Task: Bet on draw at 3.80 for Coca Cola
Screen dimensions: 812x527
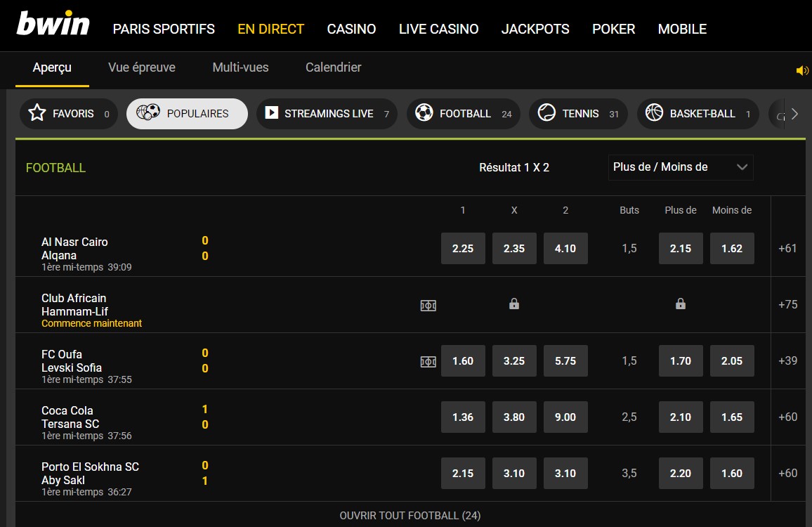Action: (514, 417)
